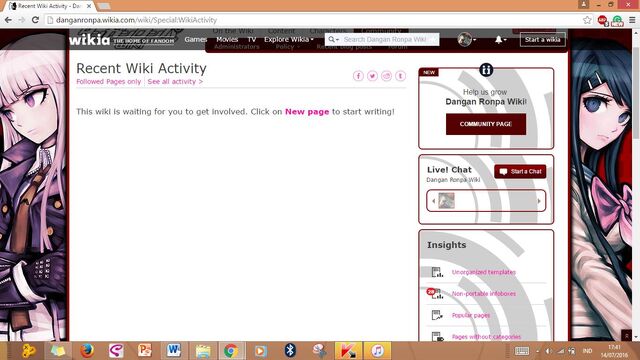Open the Popular pages insight

[471, 315]
